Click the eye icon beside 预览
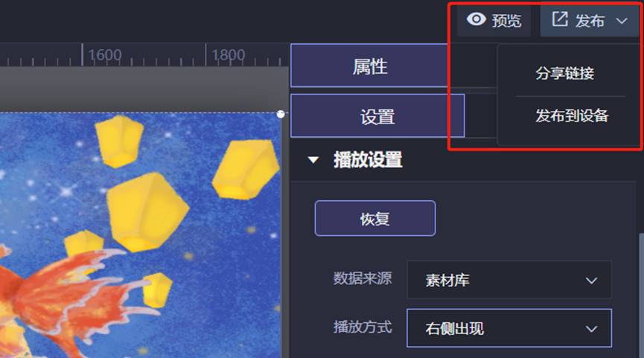Viewport: 644px width, 358px height. [x=476, y=19]
